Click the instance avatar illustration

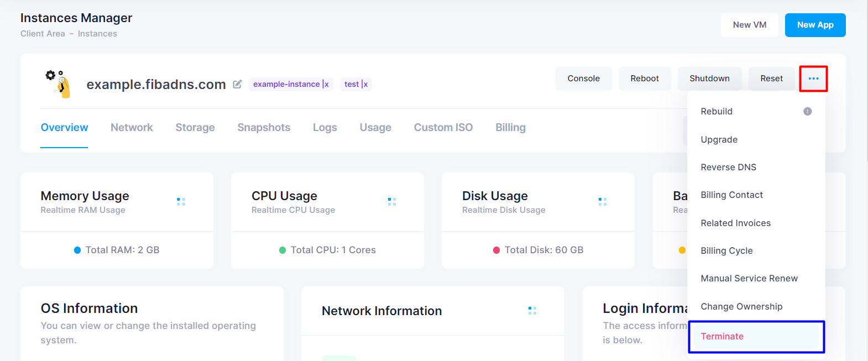click(59, 84)
